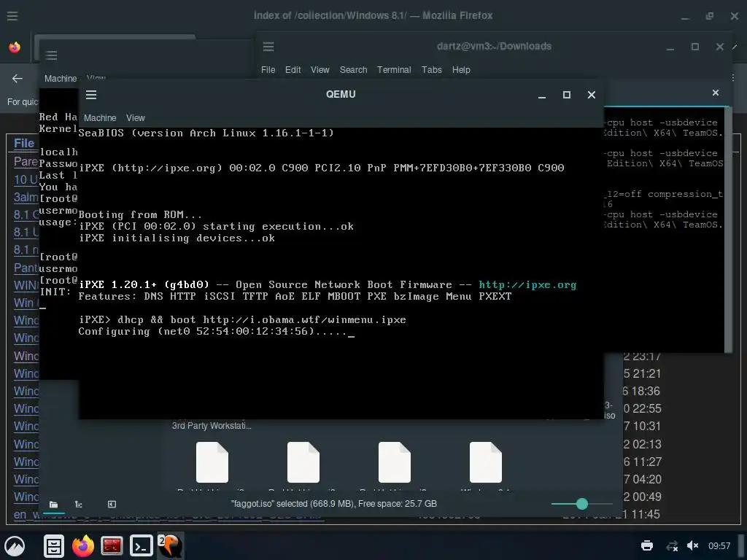Viewport: 747px width, 560px height.
Task: Minimize the front QEMU window
Action: 542,96
